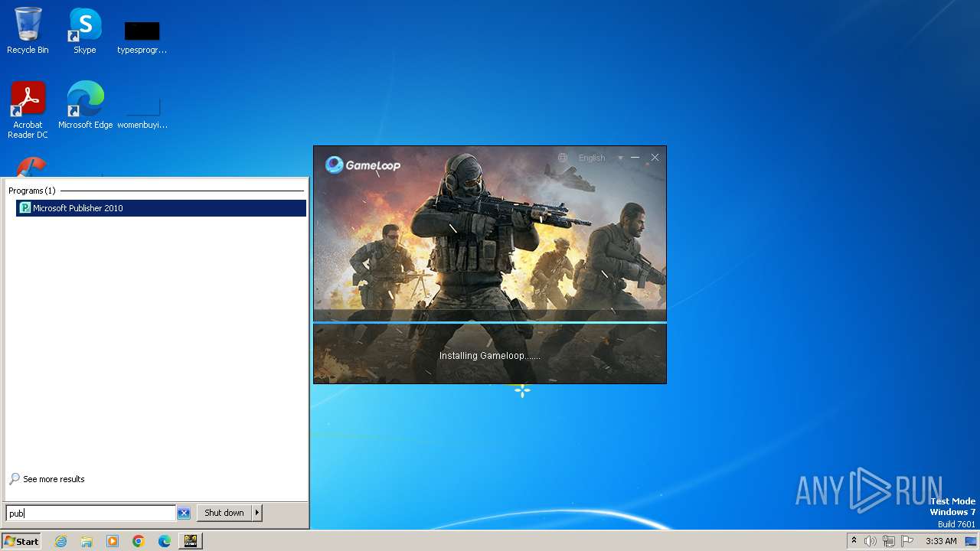
Task: Open the English language dropdown
Action: coord(601,158)
